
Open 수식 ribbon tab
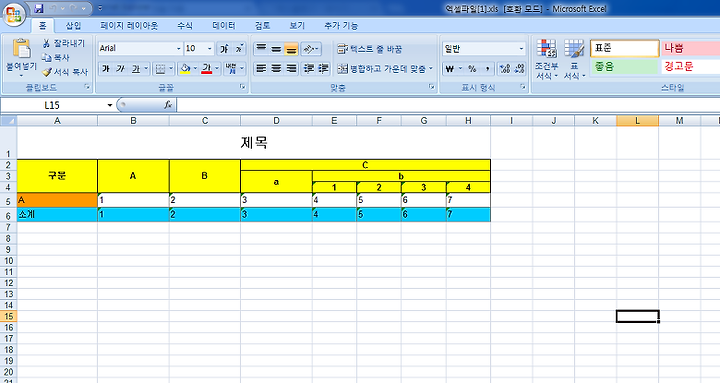tap(185, 26)
